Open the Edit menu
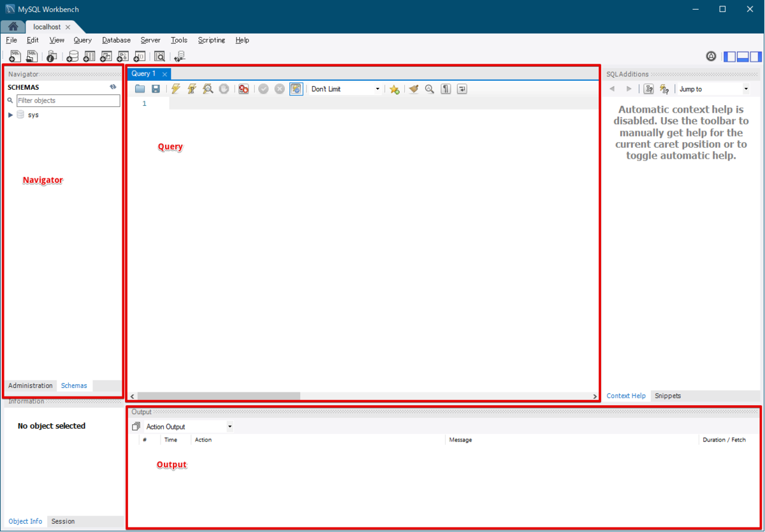This screenshot has width=765, height=532. 33,40
